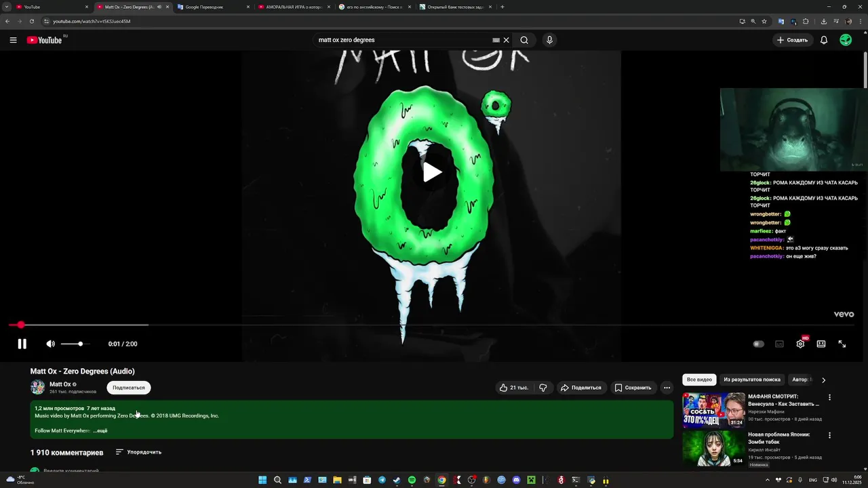Open more actions ellipsis under video

[667, 388]
